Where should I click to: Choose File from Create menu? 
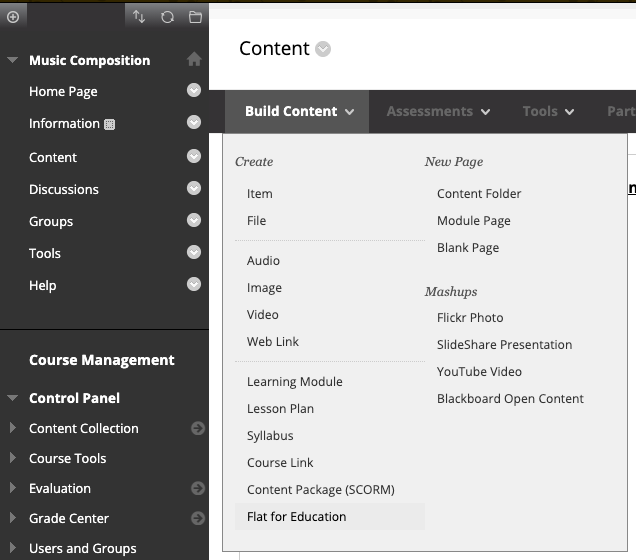(x=256, y=221)
